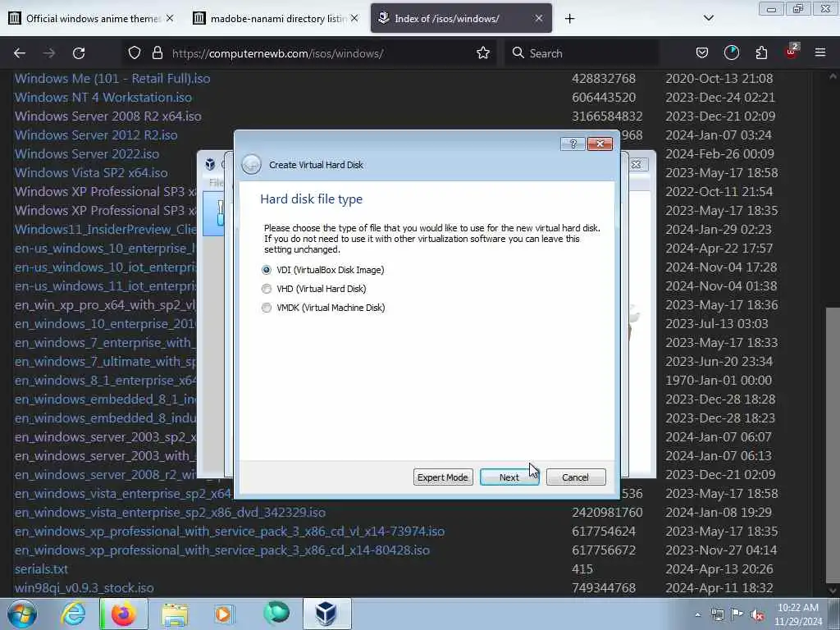Image resolution: width=840 pixels, height=630 pixels.
Task: Show site security padlock info
Action: click(x=157, y=53)
